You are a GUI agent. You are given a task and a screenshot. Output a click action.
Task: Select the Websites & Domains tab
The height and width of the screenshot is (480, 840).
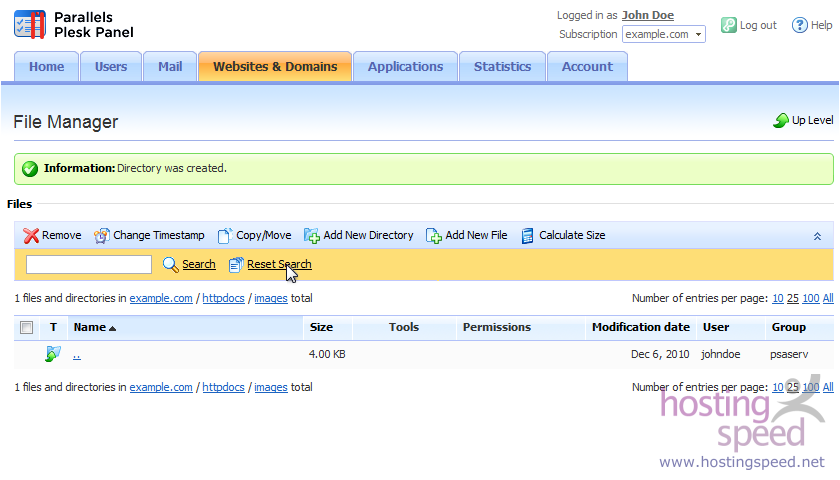click(x=275, y=66)
